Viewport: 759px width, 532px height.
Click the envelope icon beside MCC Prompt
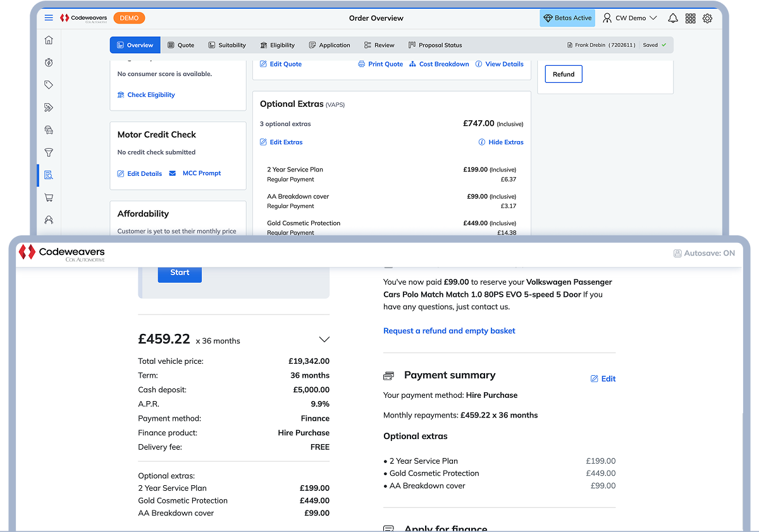click(x=173, y=173)
